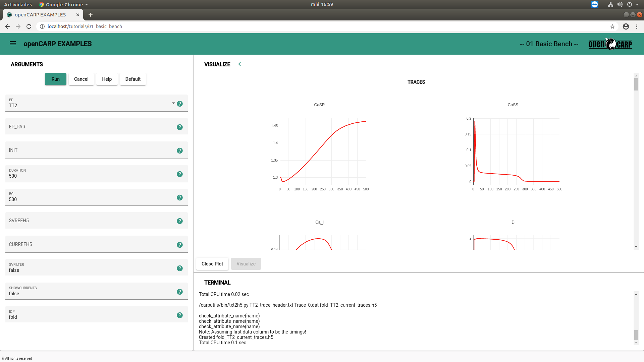Select the openCARP EXAMPLES browser tab
This screenshot has width=644, height=362.
click(x=40, y=15)
